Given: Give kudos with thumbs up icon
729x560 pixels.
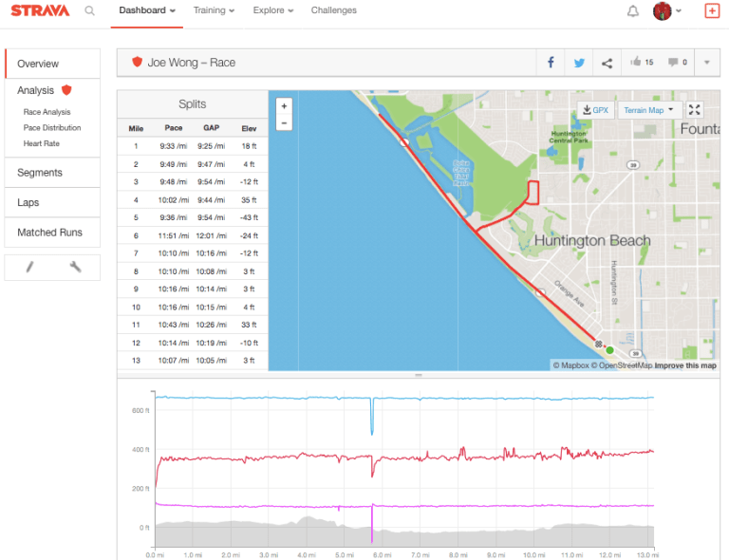Looking at the screenshot, I should point(635,63).
